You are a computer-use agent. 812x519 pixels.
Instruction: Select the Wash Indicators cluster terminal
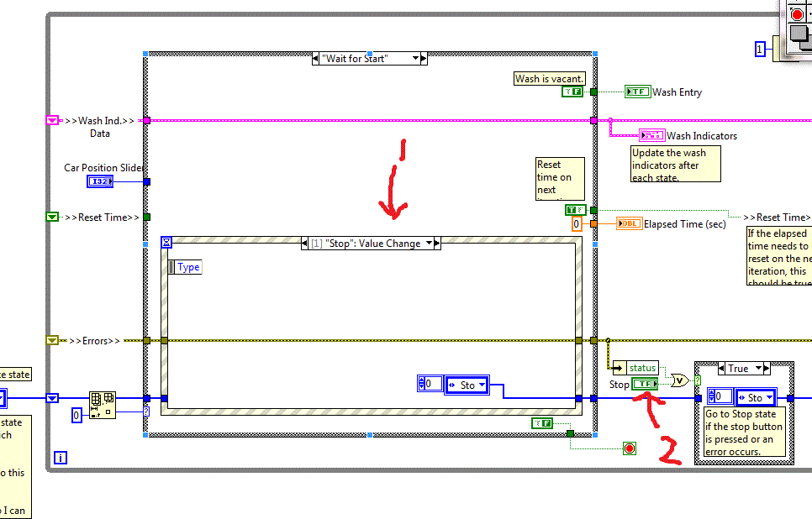(x=651, y=135)
